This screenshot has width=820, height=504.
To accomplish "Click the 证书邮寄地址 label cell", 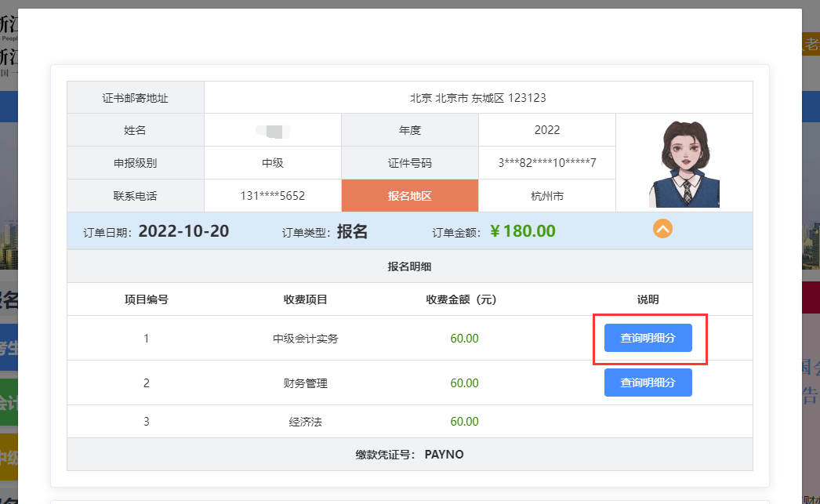I will pos(135,98).
